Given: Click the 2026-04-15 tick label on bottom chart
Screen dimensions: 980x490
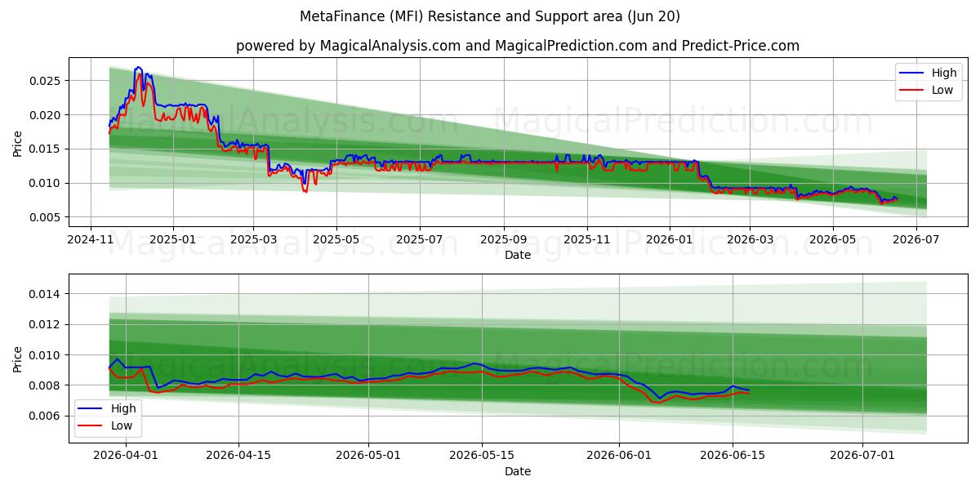Looking at the screenshot, I should pos(238,456).
